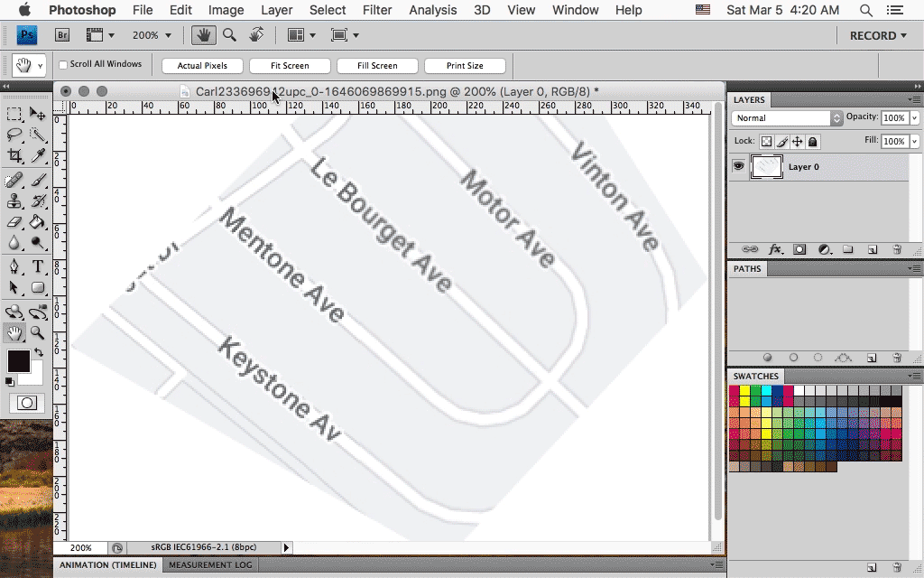Toggle Lock image pixels
Viewport: 924px width, 578px height.
click(782, 142)
